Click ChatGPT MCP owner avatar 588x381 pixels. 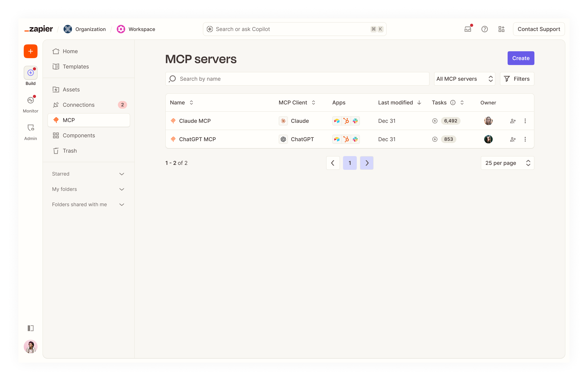click(488, 139)
